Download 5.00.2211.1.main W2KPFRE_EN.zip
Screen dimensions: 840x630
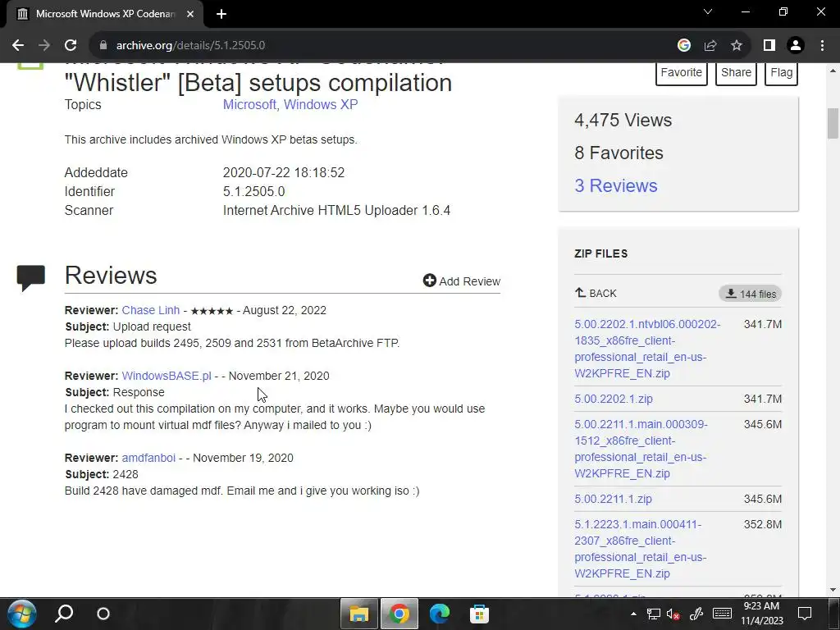[x=641, y=449]
